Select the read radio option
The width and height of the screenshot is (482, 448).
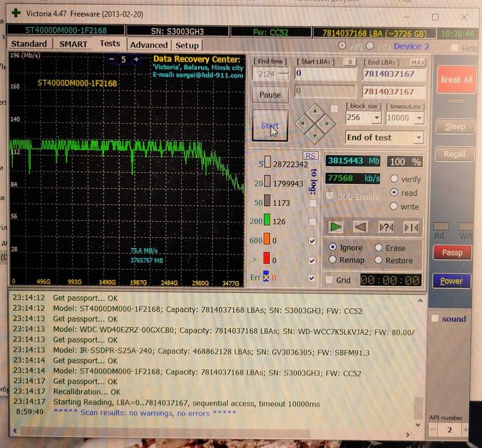[x=394, y=192]
